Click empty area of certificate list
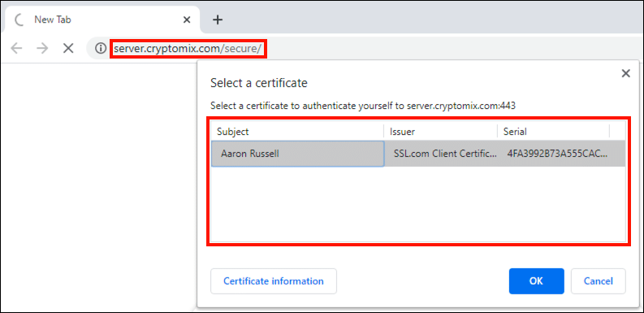The image size is (644, 313). point(418,203)
